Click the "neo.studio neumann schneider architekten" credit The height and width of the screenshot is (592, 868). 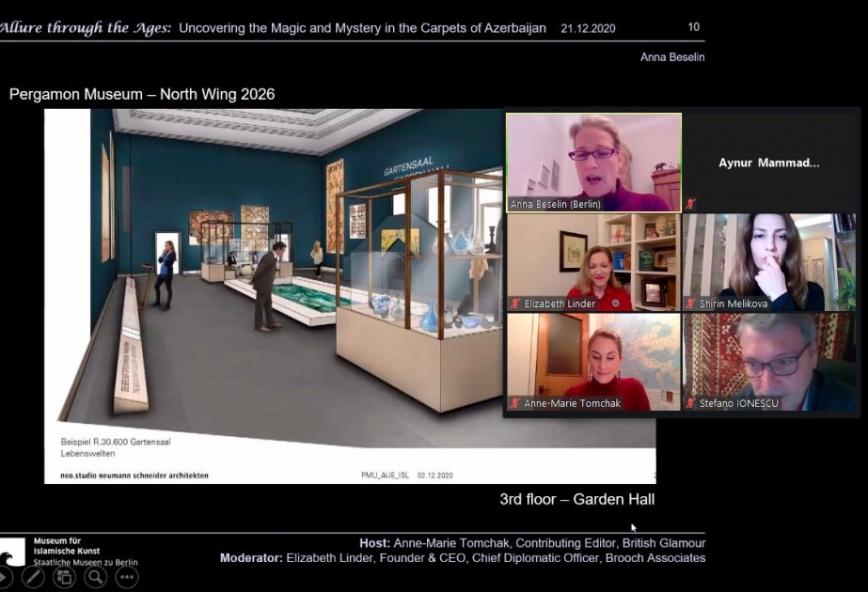coord(134,475)
